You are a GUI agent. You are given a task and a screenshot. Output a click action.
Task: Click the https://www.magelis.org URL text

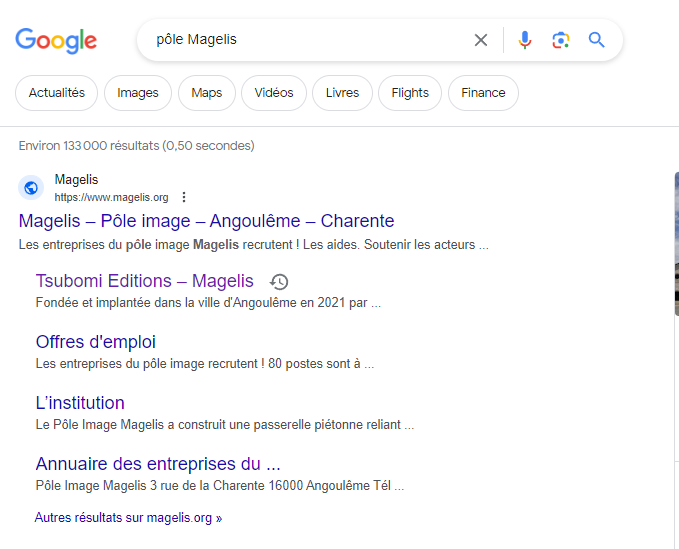click(x=111, y=197)
